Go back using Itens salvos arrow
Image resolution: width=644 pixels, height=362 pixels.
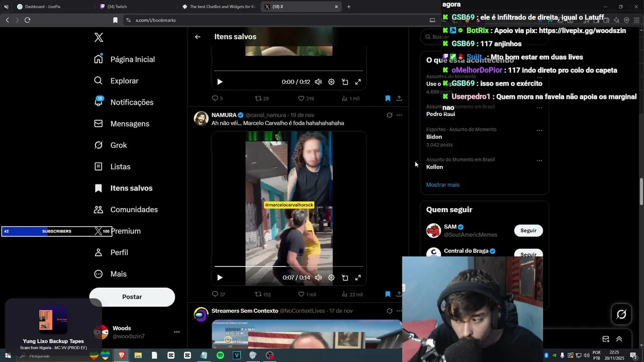[198, 37]
